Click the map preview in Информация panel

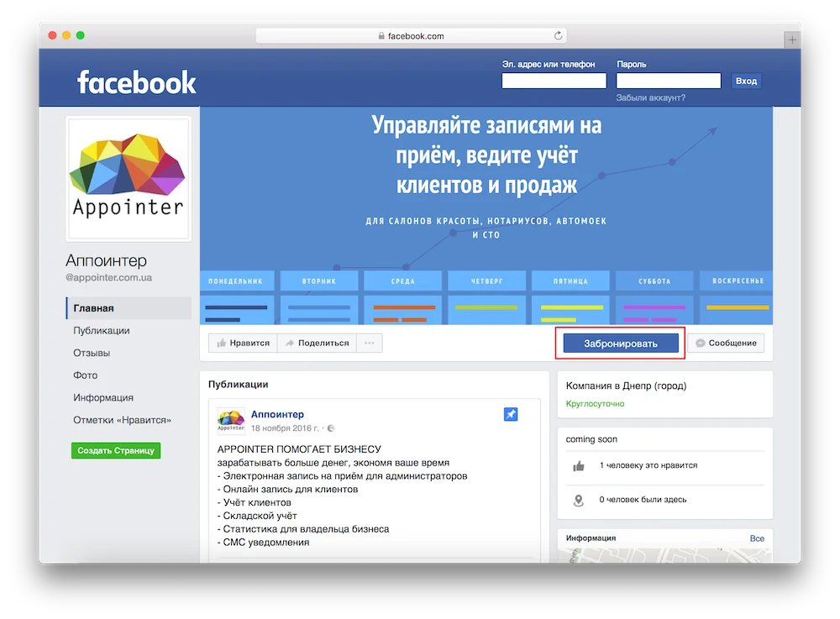click(664, 555)
